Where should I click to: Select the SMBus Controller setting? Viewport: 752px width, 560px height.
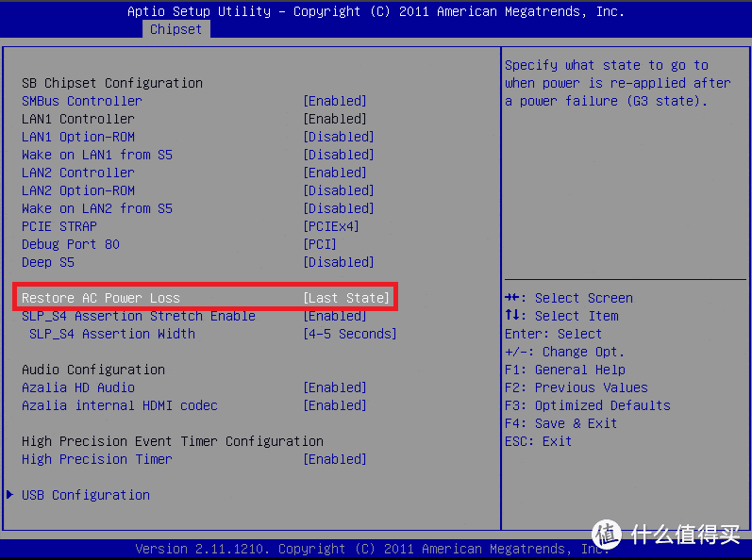tap(82, 101)
